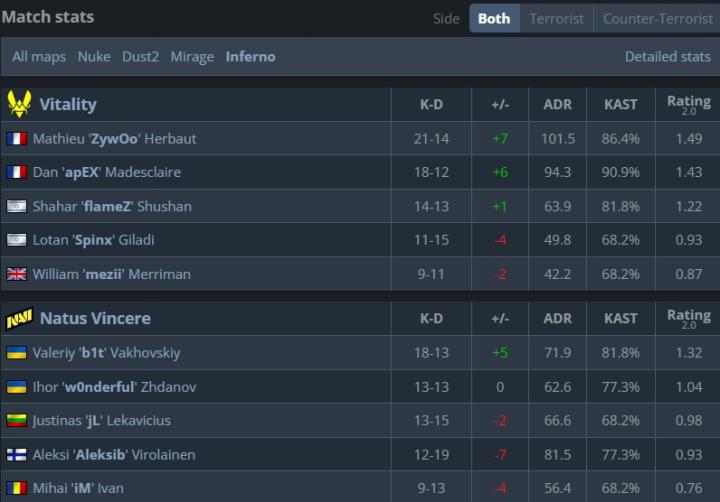Click the Natus Vincere team logo icon
Screen dimensions: 720x502
[19, 319]
